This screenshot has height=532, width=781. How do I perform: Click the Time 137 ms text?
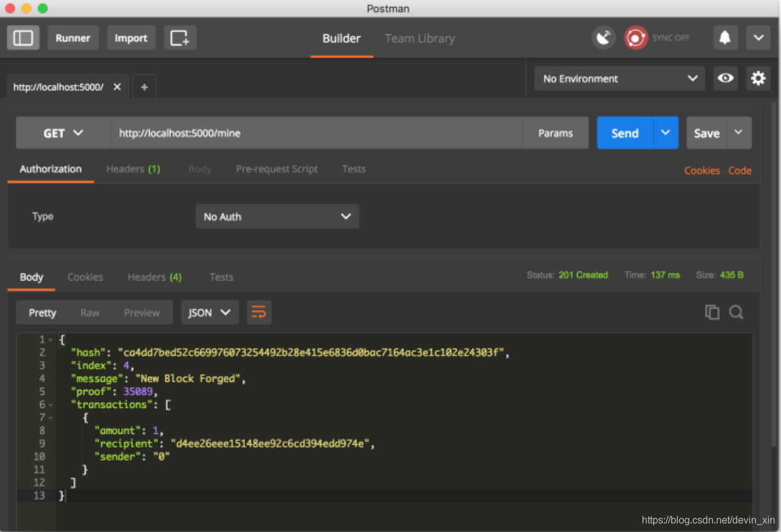[652, 275]
